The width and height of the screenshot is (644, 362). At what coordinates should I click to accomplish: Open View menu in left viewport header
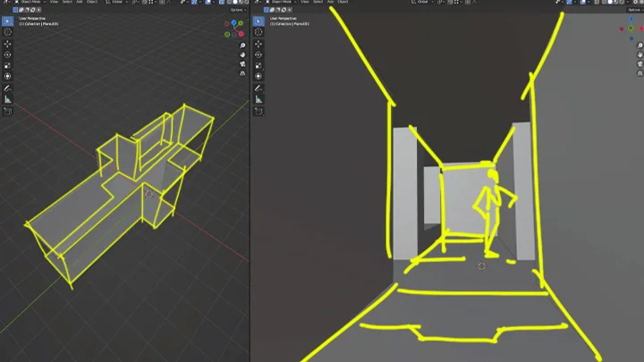click(54, 2)
